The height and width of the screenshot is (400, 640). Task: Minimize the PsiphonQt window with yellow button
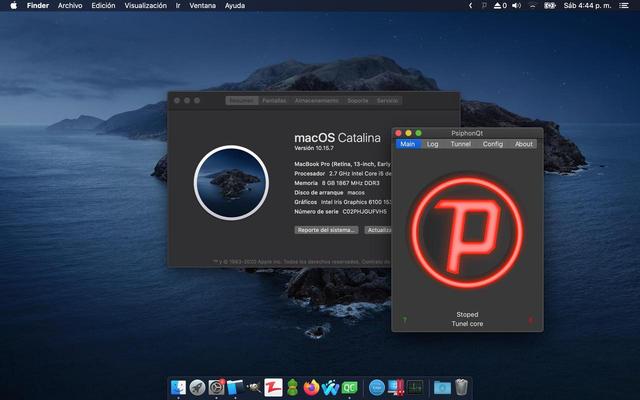pos(408,133)
